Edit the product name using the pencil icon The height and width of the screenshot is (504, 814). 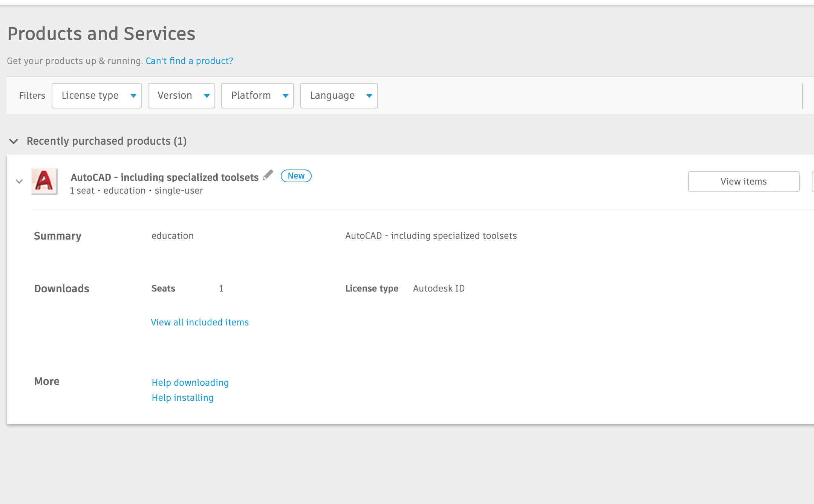click(268, 175)
